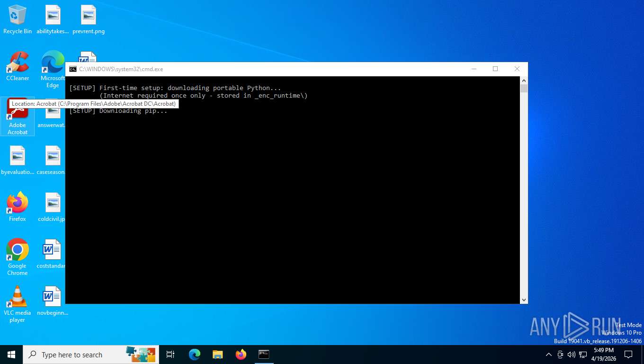
Task: Click the 'First-time setup' console line
Action: pyautogui.click(x=175, y=88)
